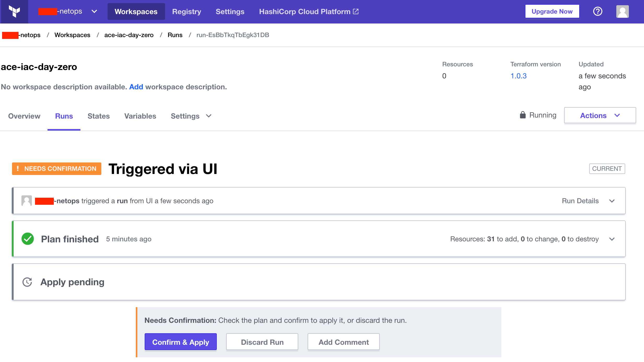Screen dimensions: 644x362
Task: Open Terraform version 1.0.3 link
Action: 518,76
